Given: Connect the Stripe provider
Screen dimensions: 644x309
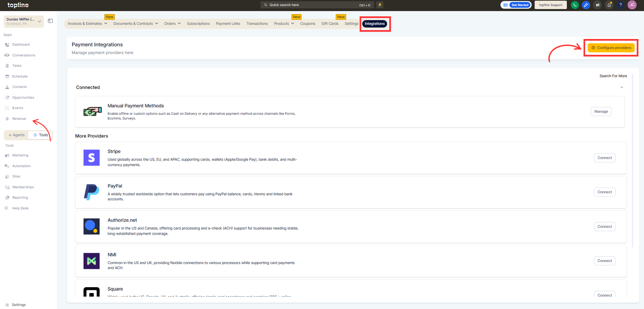Looking at the screenshot, I should 605,158.
